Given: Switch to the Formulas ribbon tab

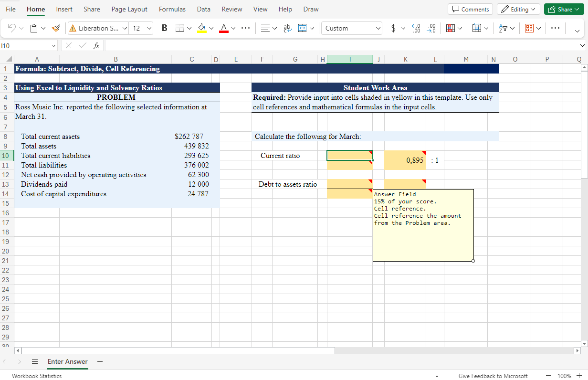Looking at the screenshot, I should pyautogui.click(x=172, y=9).
